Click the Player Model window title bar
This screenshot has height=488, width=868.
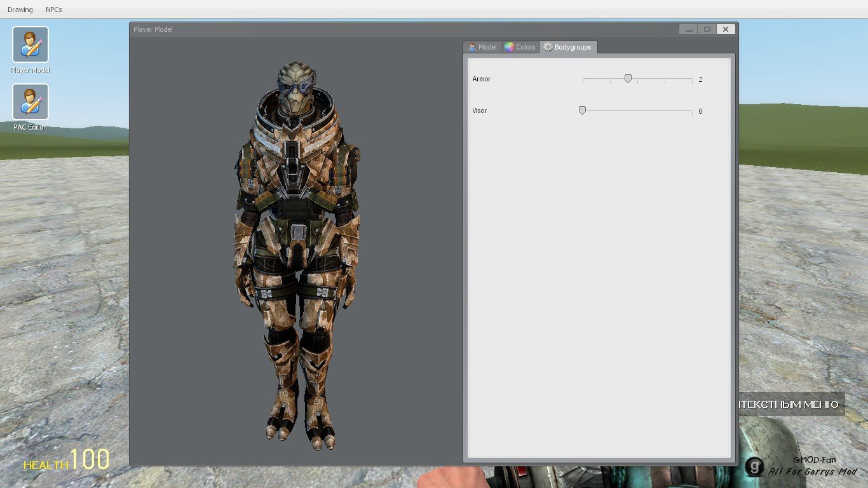[381, 29]
